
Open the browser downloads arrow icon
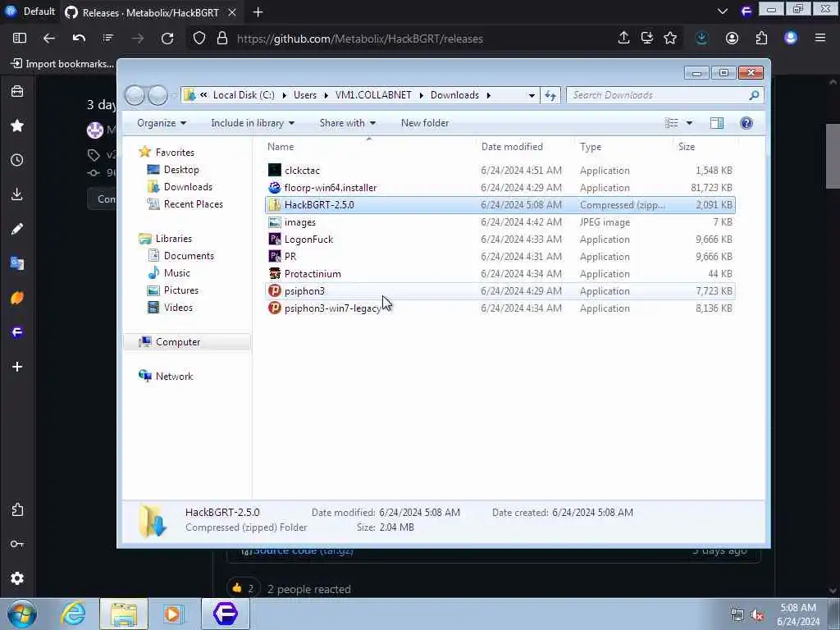click(x=702, y=38)
